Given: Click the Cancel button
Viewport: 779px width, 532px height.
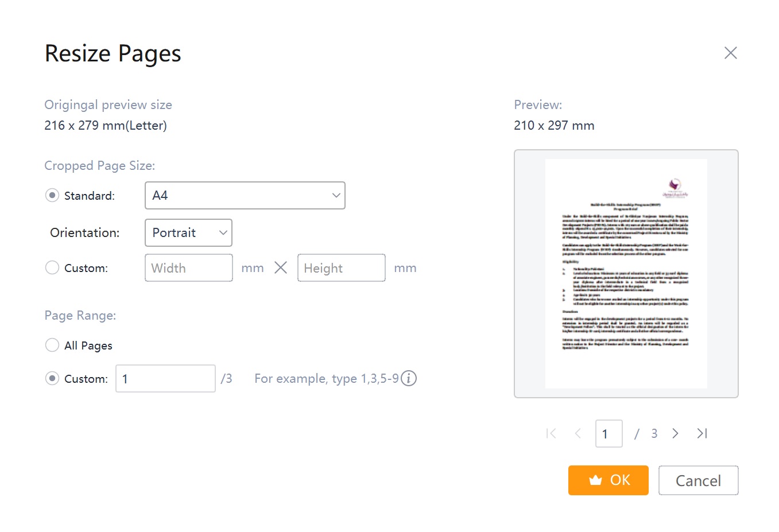Looking at the screenshot, I should click(698, 480).
